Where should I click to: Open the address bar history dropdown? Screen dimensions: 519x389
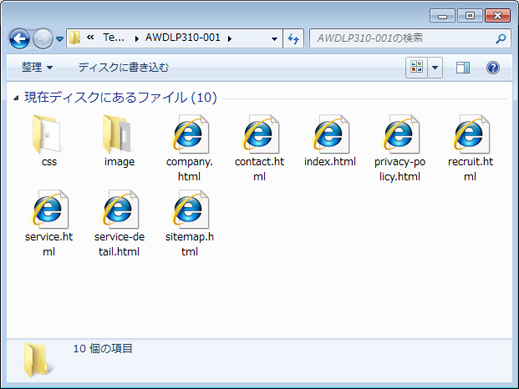coord(274,39)
